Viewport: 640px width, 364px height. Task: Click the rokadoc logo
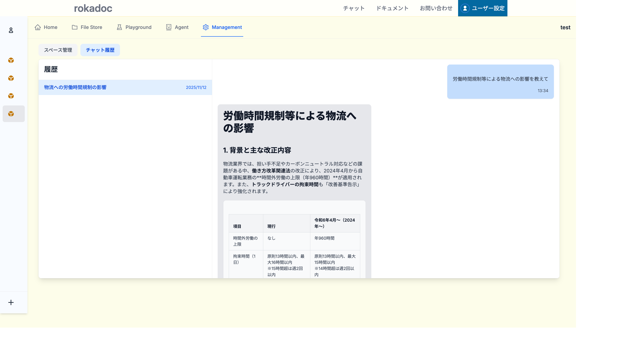click(x=93, y=8)
